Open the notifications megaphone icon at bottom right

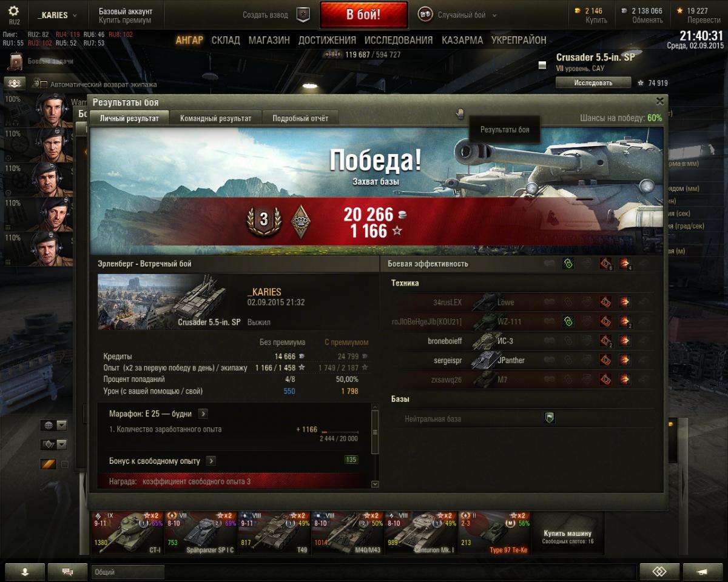coord(703,572)
